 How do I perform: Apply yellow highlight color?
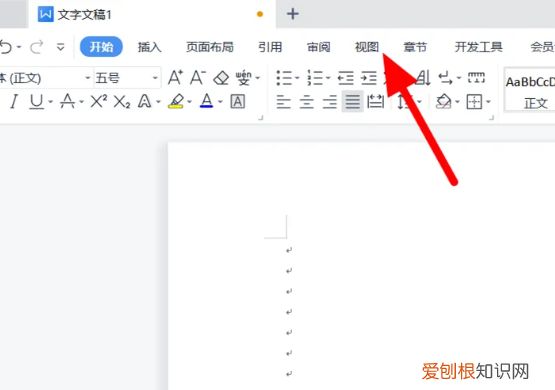click(x=176, y=102)
